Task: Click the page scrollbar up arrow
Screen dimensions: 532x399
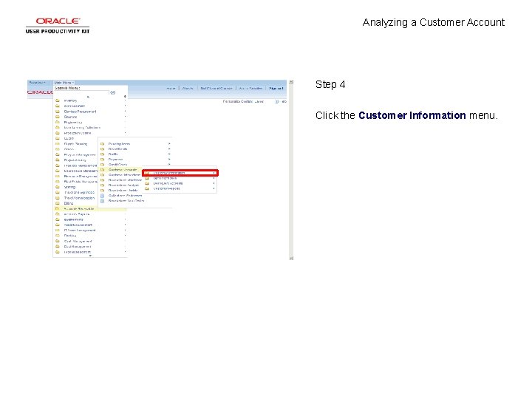Action: click(x=291, y=82)
